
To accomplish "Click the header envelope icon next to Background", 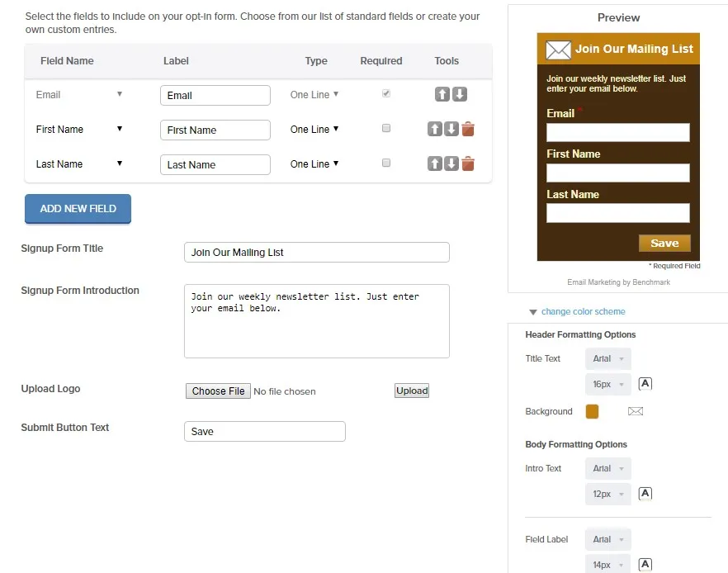I will tap(636, 411).
